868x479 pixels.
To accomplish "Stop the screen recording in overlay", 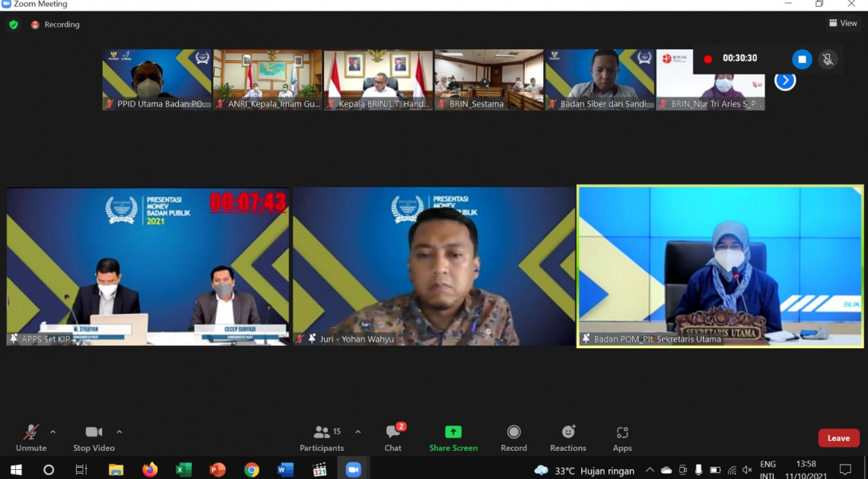I will point(802,59).
